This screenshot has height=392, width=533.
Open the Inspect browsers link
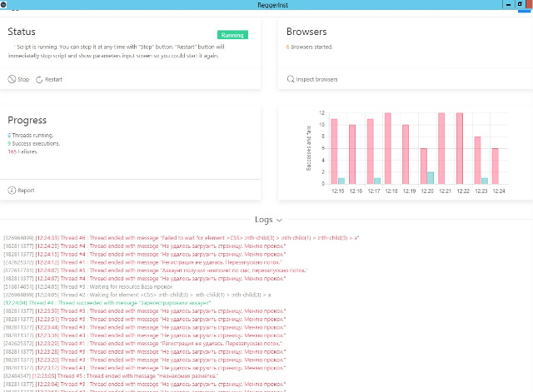pos(316,80)
